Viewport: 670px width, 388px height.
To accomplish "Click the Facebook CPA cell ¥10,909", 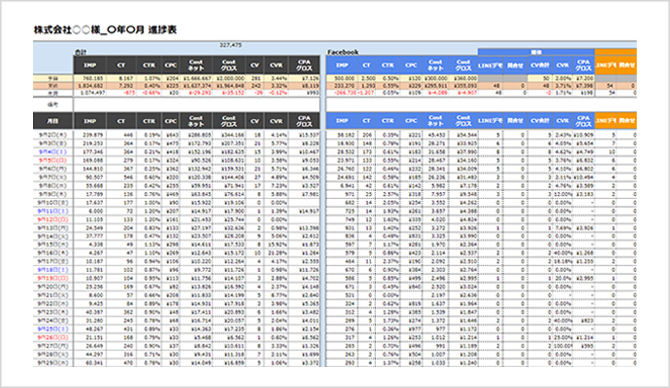I will pyautogui.click(x=583, y=135).
